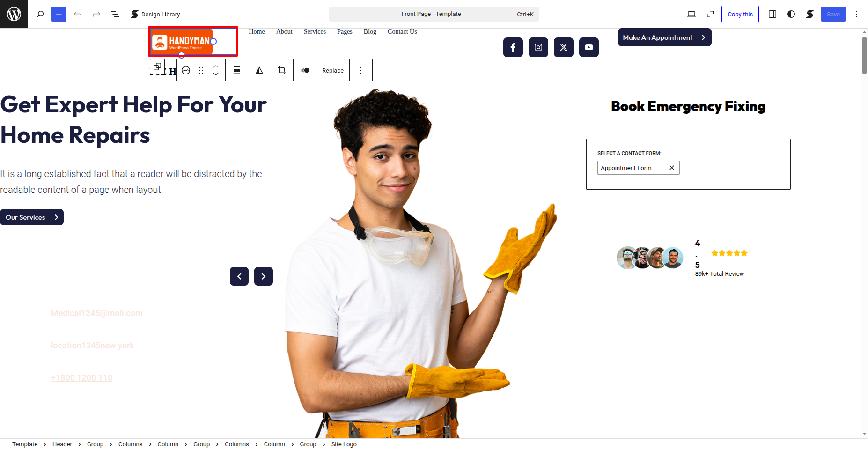Select the crop image tool
The width and height of the screenshot is (868, 450).
coord(282,70)
